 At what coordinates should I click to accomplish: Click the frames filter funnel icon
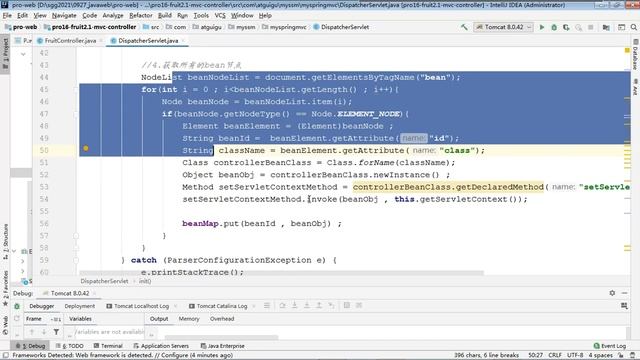[x=56, y=332]
